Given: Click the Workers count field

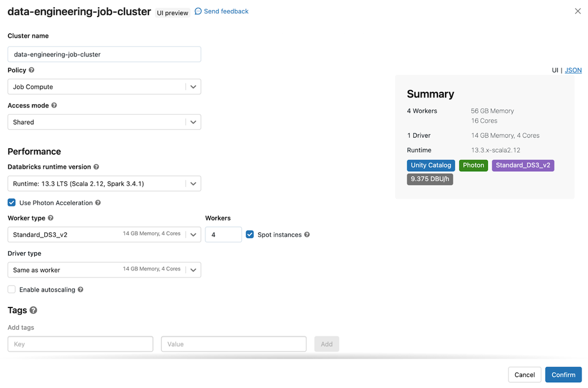Looking at the screenshot, I should (224, 235).
